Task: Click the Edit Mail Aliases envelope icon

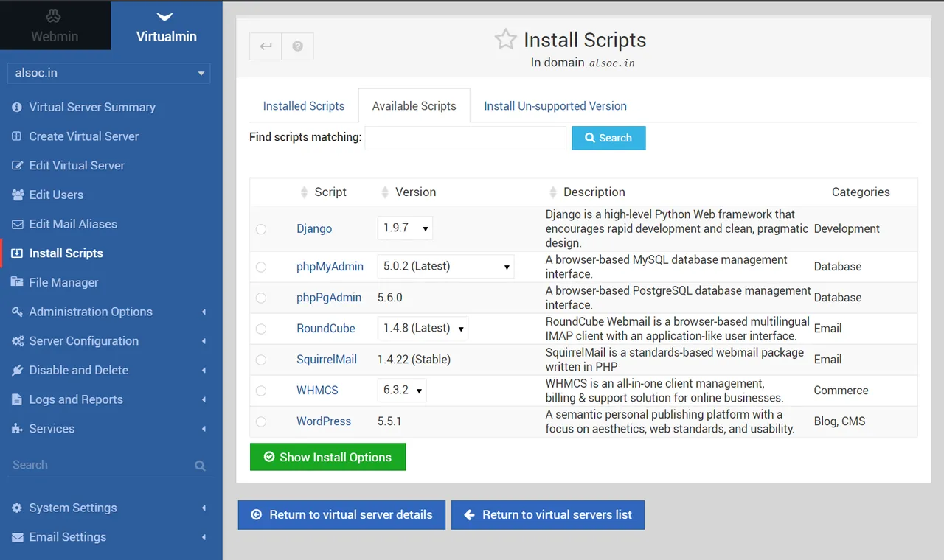Action: pyautogui.click(x=17, y=224)
